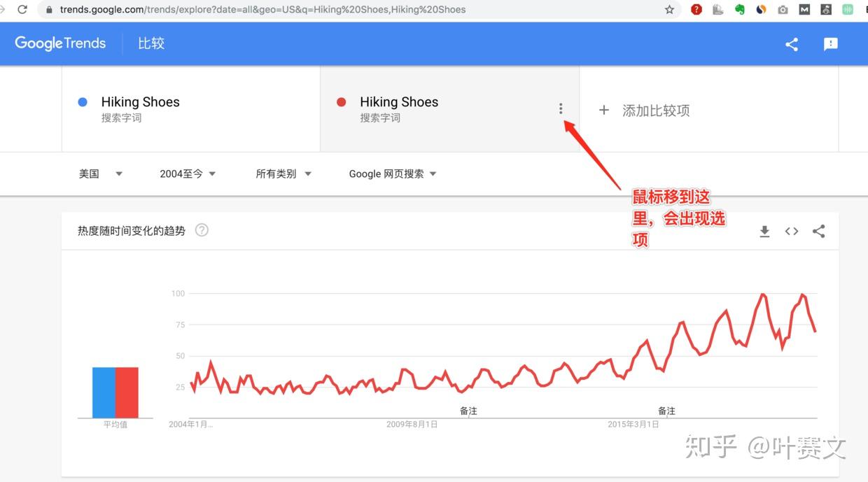868x482 pixels.
Task: Bookmark this page with the star icon
Action: coord(670,10)
